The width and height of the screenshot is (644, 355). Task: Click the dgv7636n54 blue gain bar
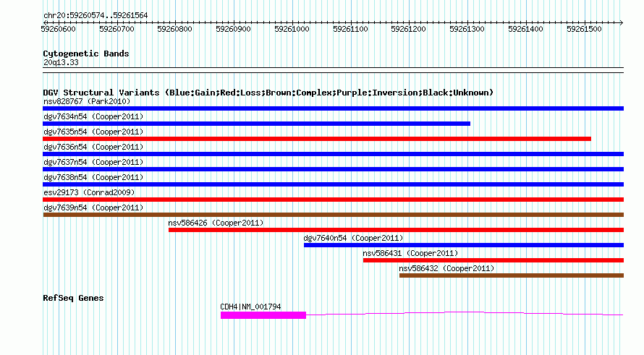pos(333,154)
